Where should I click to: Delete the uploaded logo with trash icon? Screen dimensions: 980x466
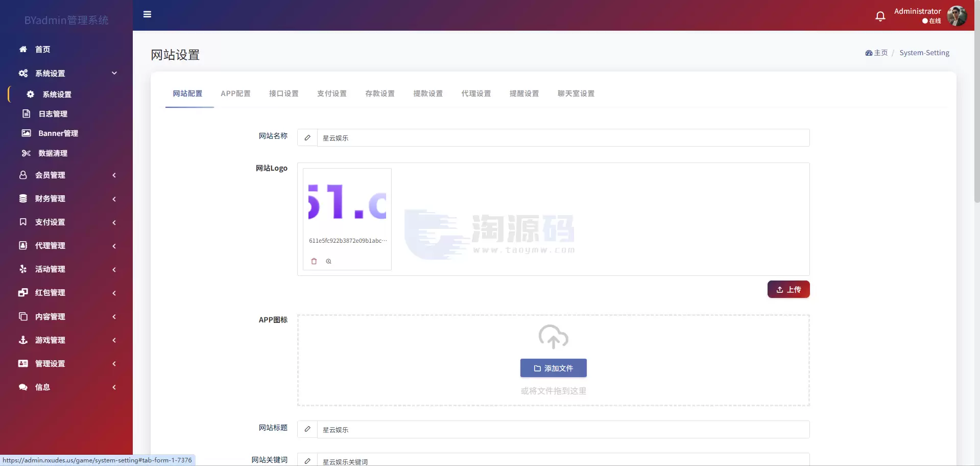click(314, 261)
